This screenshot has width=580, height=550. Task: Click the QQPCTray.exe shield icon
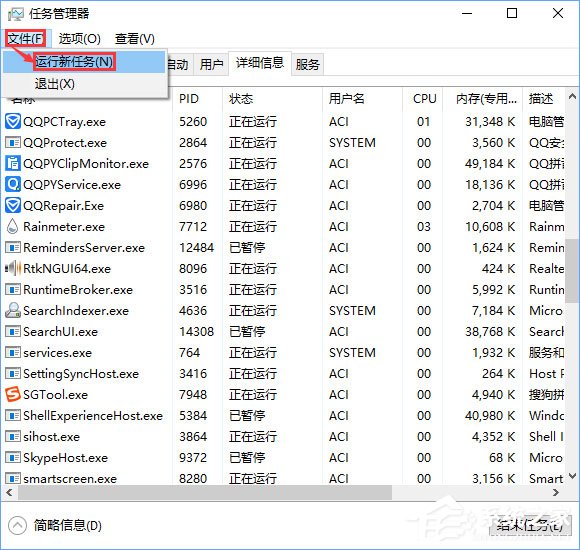tap(13, 122)
